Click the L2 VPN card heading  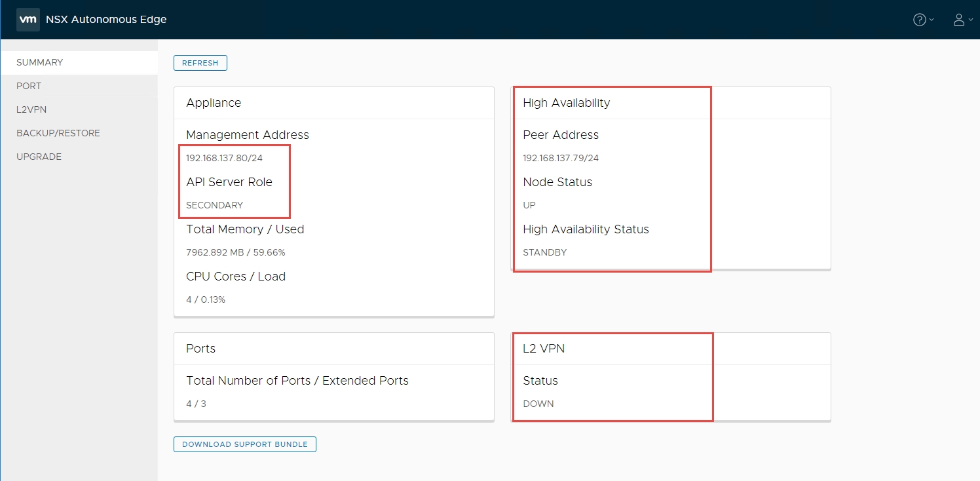(x=544, y=349)
